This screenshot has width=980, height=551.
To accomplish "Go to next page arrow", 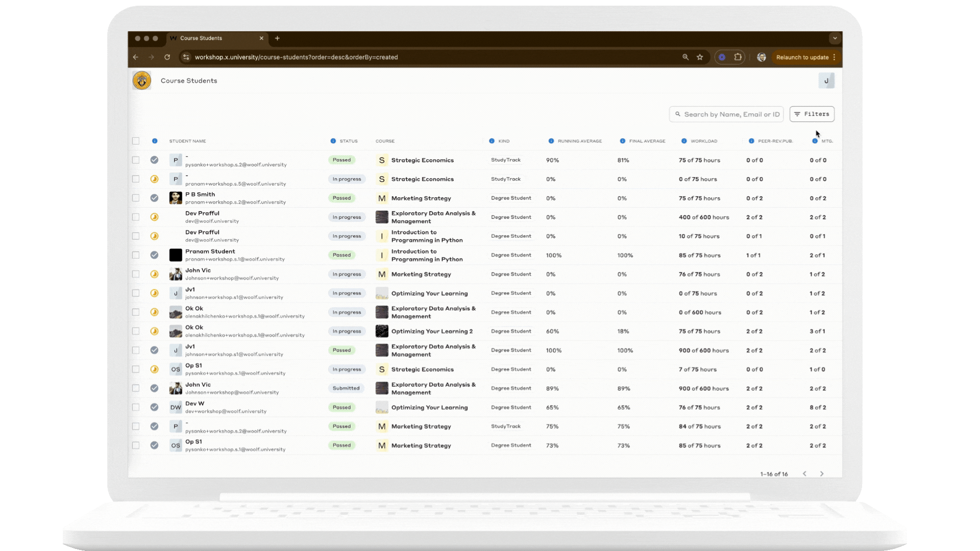I will click(822, 474).
